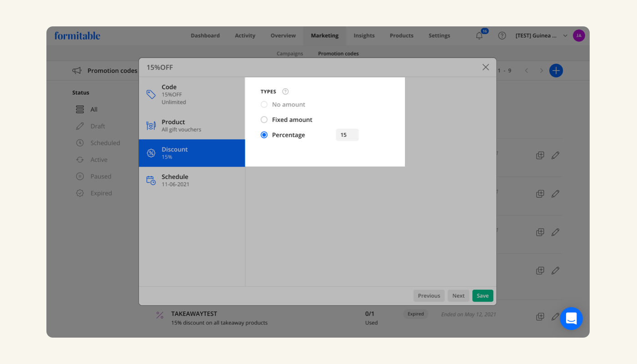Switch to the Campaigns tab
Screen dimensions: 637x364
tap(289, 54)
